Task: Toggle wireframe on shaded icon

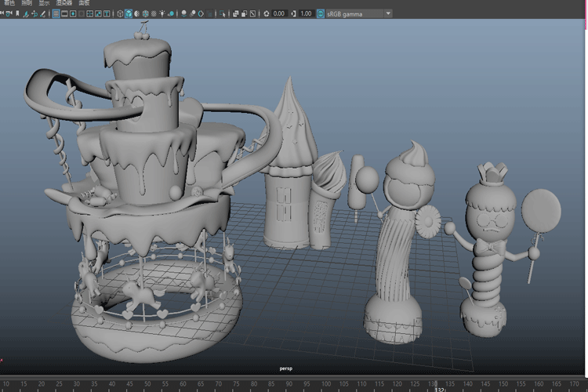Action: (x=146, y=13)
